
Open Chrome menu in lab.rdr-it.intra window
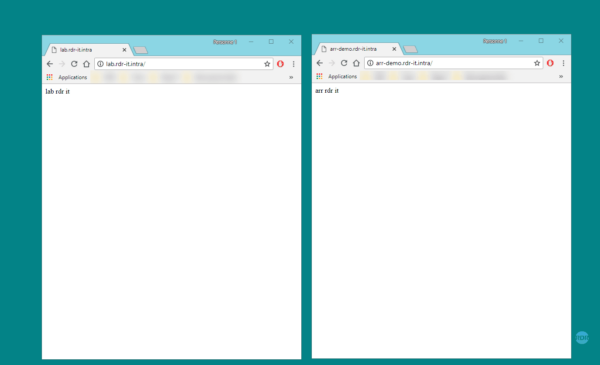pyautogui.click(x=293, y=64)
